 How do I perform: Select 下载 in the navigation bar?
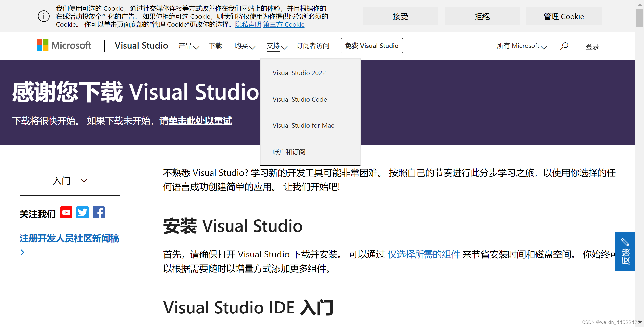point(215,46)
